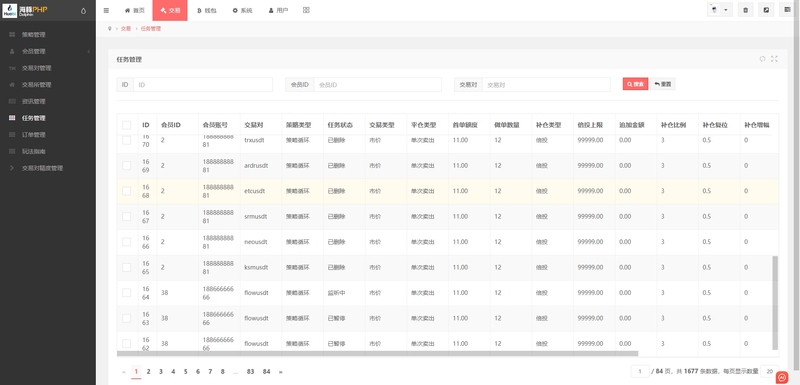Check the row with ksmusdt

click(x=127, y=268)
